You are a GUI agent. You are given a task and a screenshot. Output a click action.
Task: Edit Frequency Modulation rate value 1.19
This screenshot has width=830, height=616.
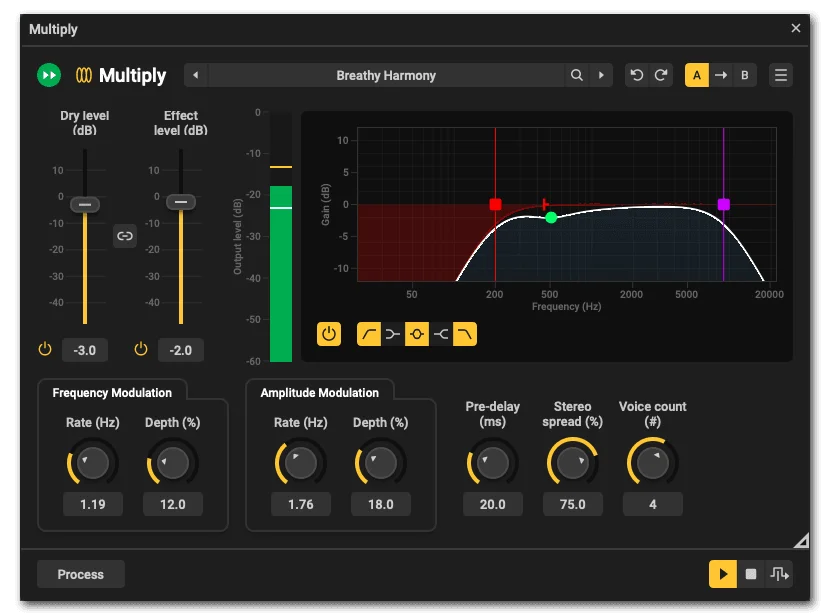point(93,504)
